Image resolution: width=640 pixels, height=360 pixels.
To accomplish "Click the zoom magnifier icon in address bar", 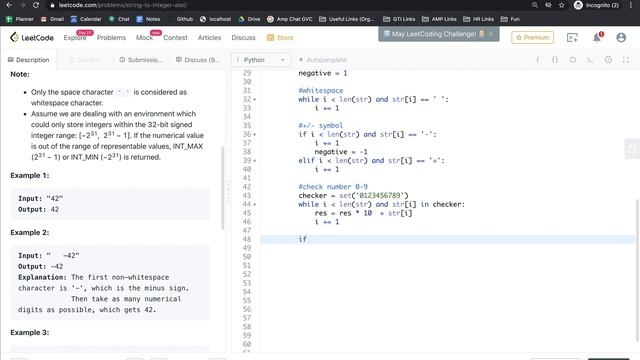I will click(x=535, y=5).
